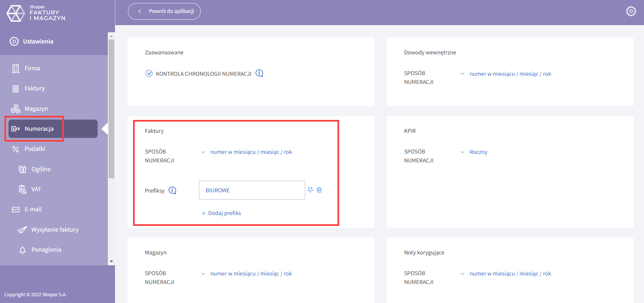Image resolution: width=644 pixels, height=303 pixels.
Task: Click Powrót do aplikacji button
Action: [164, 11]
